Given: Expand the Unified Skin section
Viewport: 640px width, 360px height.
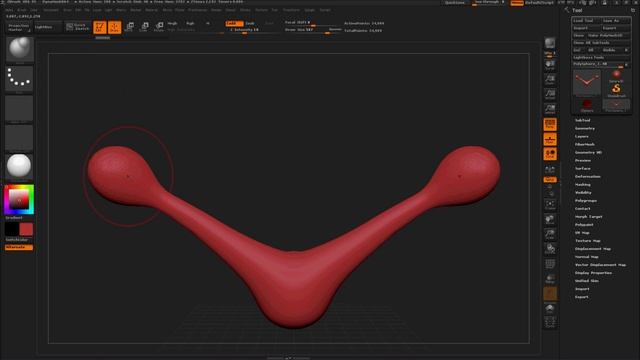Looking at the screenshot, I should click(x=587, y=280).
